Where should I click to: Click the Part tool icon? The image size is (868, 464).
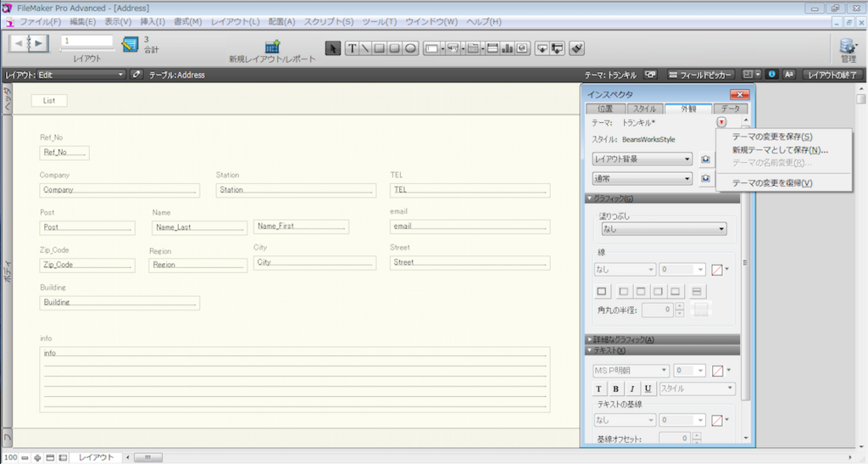click(558, 48)
